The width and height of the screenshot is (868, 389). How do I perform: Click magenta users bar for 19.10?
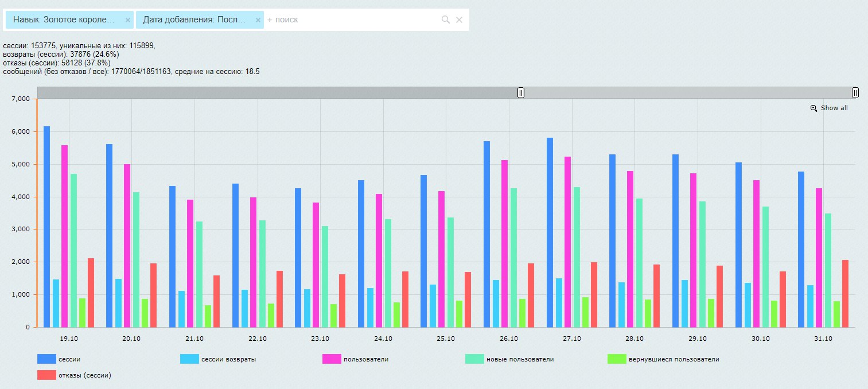coord(64,236)
